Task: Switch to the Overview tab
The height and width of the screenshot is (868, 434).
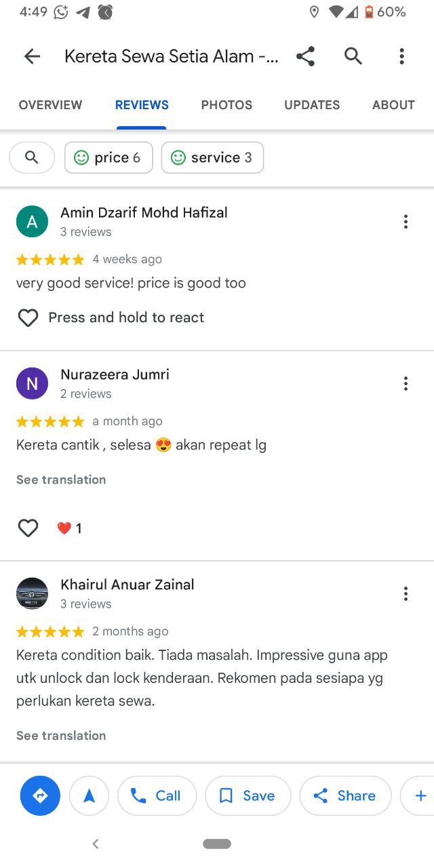Action: click(50, 105)
